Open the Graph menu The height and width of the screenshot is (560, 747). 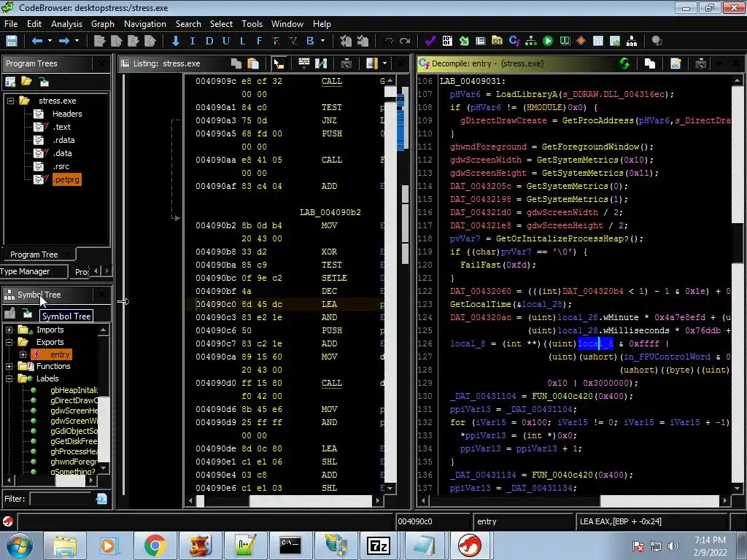103,24
